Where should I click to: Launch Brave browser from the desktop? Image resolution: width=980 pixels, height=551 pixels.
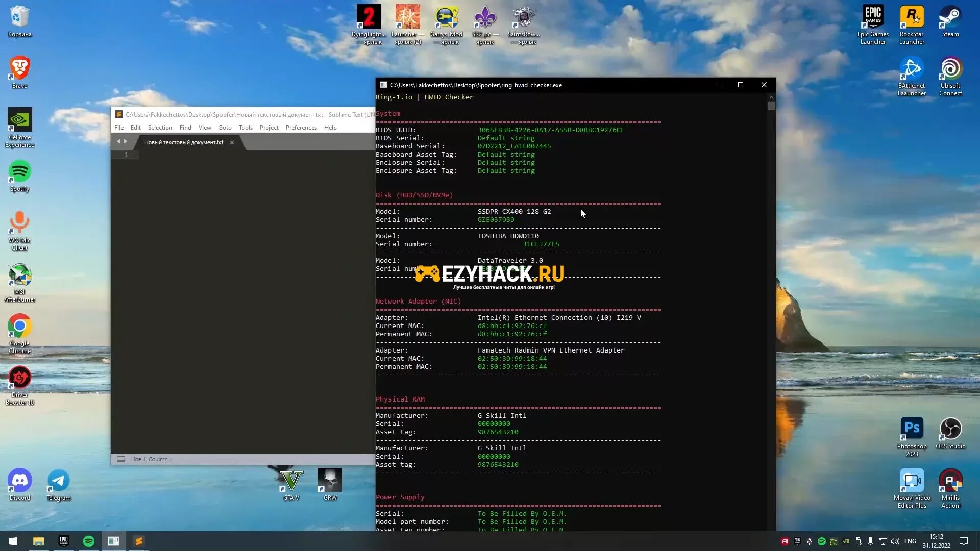click(x=19, y=73)
